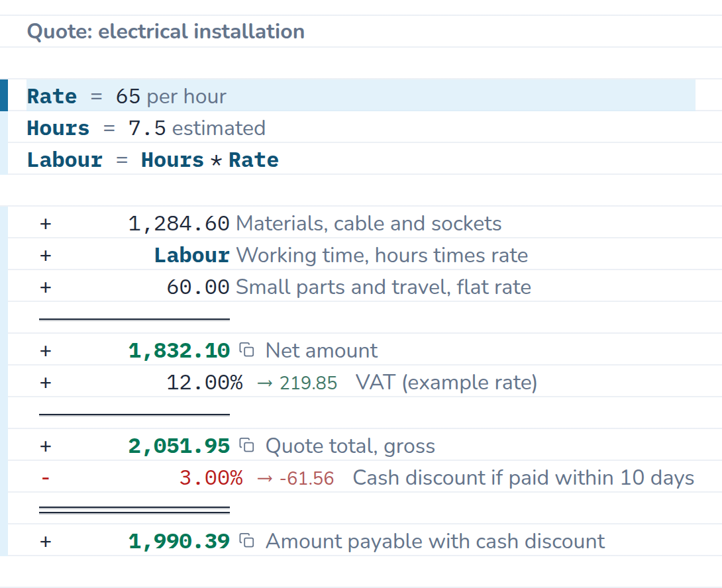Click the Labour reference in the sum
Screen dimensions: 722x588
[191, 255]
